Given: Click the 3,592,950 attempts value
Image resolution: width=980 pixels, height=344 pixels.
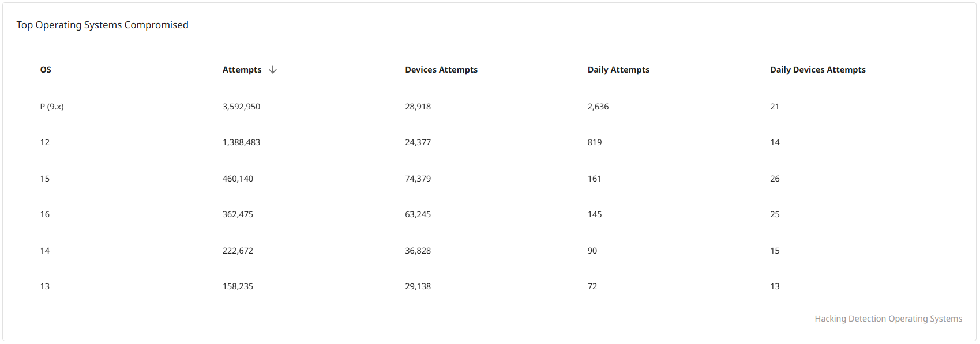Looking at the screenshot, I should [x=241, y=107].
